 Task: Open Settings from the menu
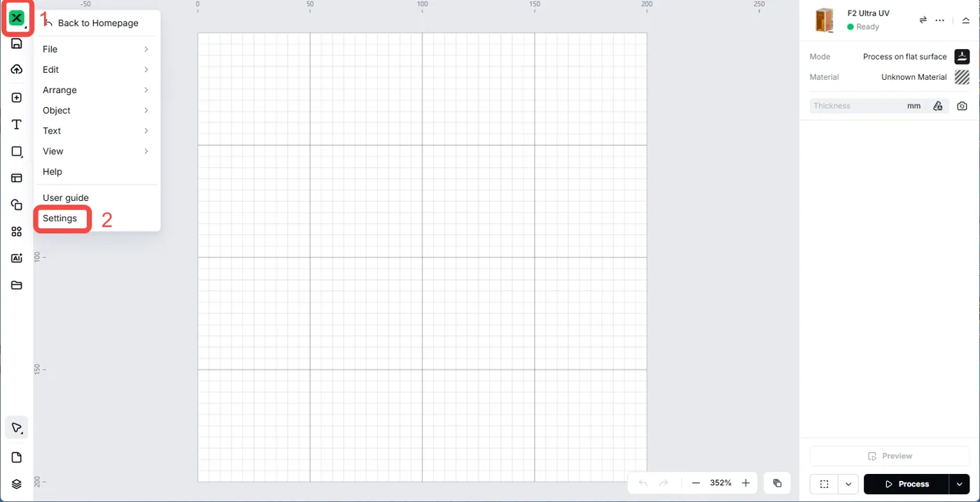tap(60, 218)
